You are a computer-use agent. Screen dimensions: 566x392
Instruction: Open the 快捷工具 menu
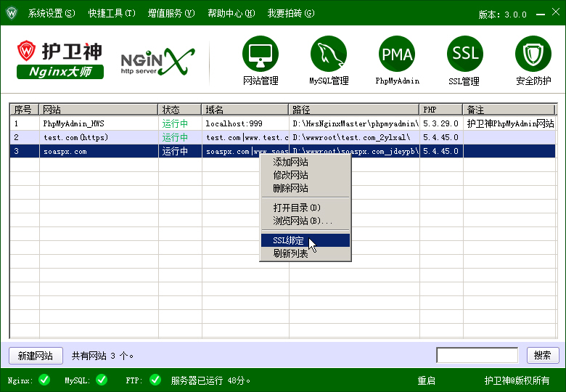pos(112,14)
